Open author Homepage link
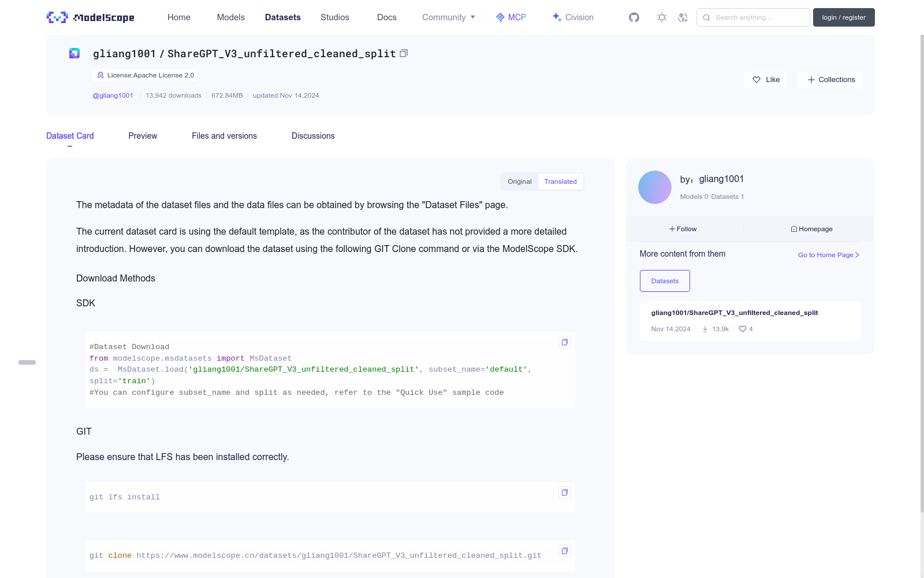 point(811,229)
